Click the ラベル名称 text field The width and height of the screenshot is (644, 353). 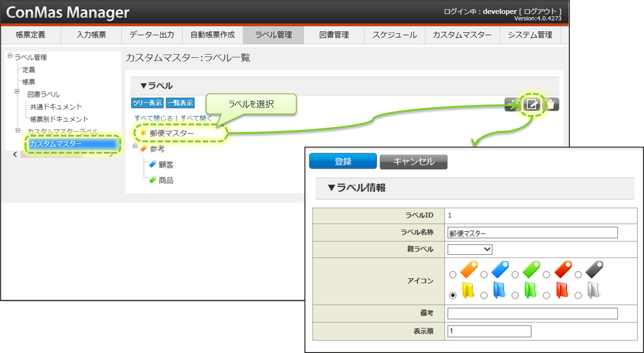click(x=532, y=233)
